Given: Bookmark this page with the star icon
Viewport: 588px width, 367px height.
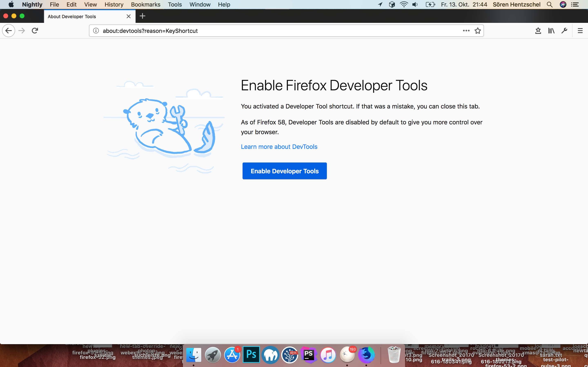Looking at the screenshot, I should (x=478, y=31).
